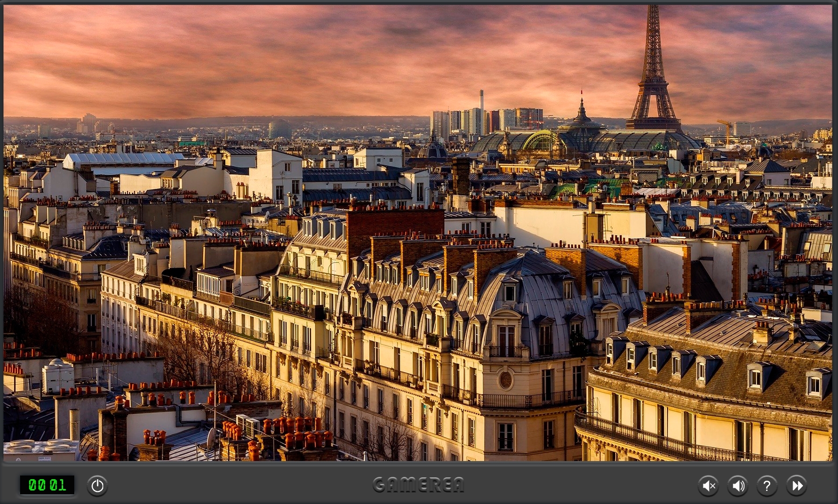Click the green 0001 digital counter

coord(47,485)
